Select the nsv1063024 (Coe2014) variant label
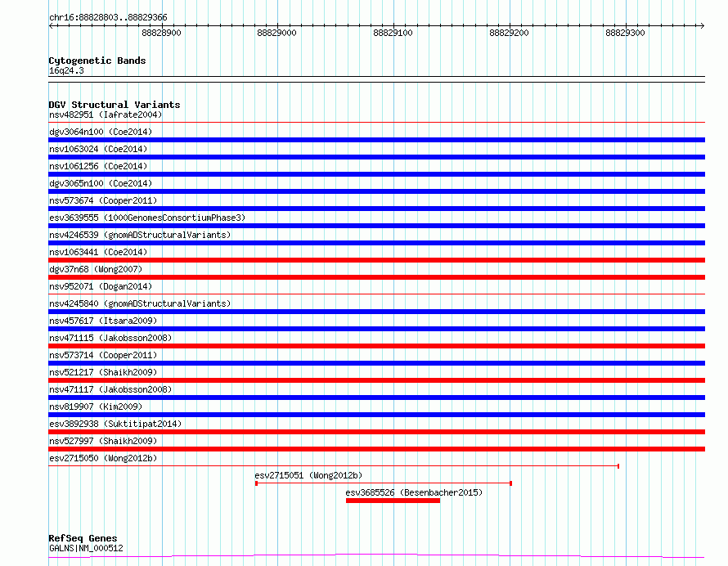 coord(98,149)
